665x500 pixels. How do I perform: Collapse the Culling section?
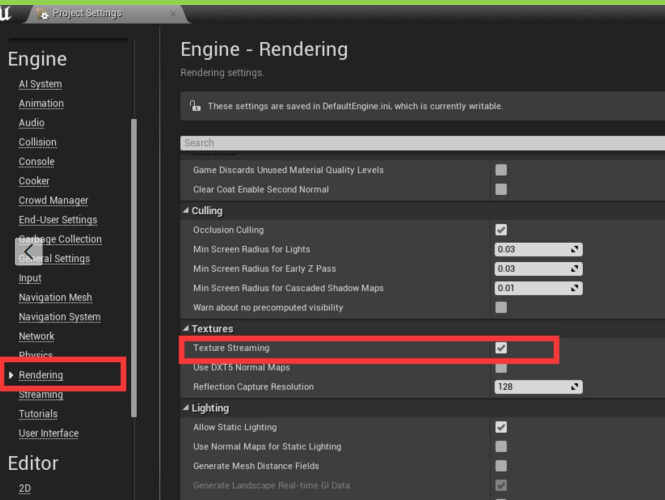coord(186,210)
